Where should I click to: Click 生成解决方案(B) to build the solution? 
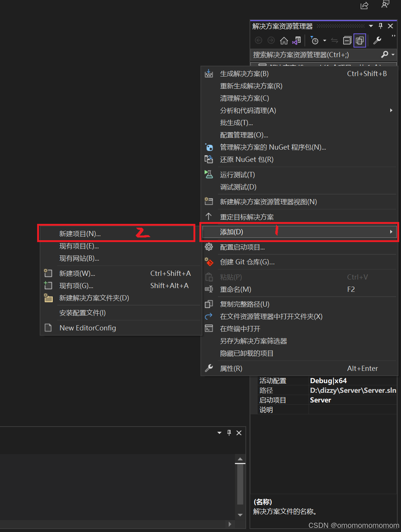coord(244,74)
